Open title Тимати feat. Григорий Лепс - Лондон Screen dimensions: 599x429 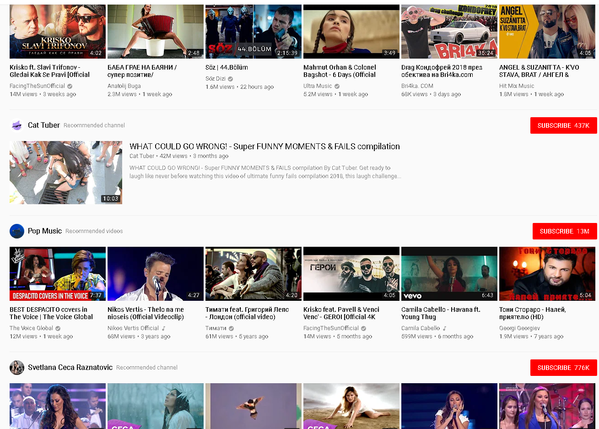(x=247, y=313)
